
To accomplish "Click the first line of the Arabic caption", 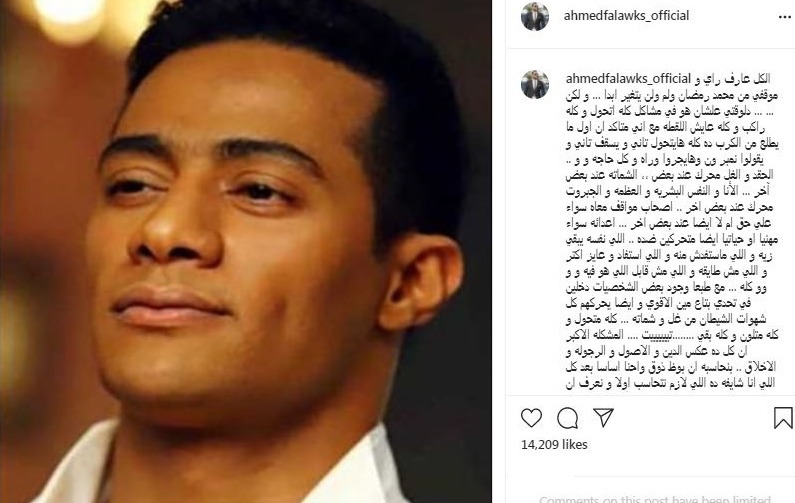I will pyautogui.click(x=734, y=79).
